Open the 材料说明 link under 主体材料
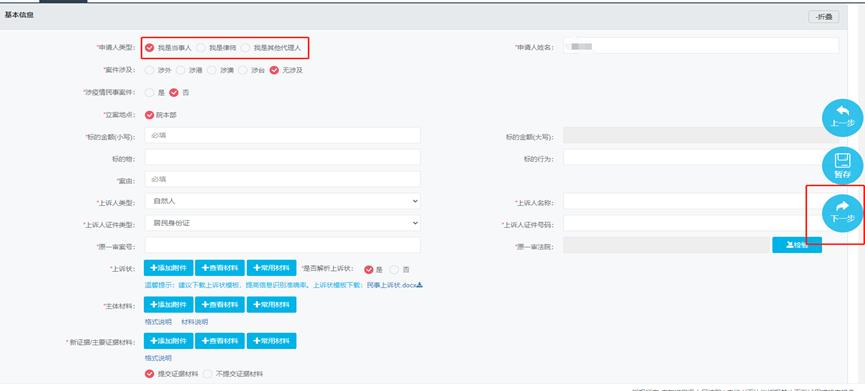The width and height of the screenshot is (865, 391). point(194,322)
